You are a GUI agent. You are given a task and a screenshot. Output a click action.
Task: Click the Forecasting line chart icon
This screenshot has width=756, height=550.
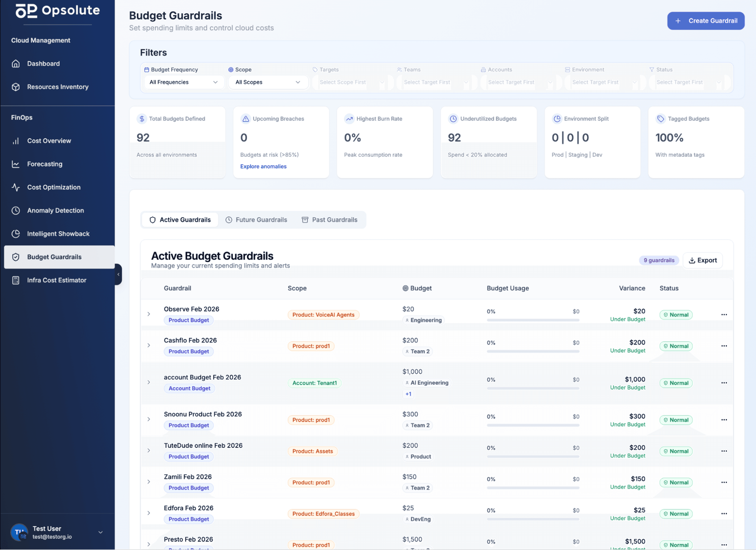click(16, 164)
